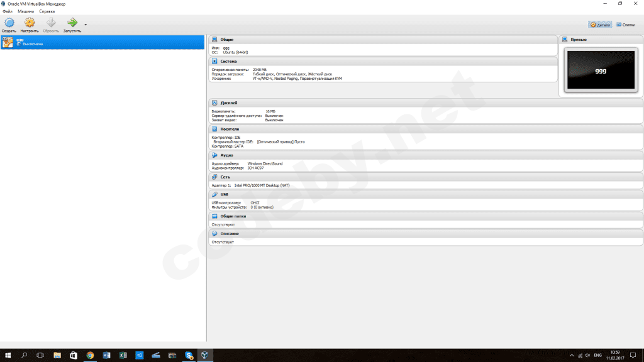The width and height of the screenshot is (644, 362).
Task: Click the 'Intel PRO/1000 MT Desktop (NAT)' adapter text
Action: (262, 185)
